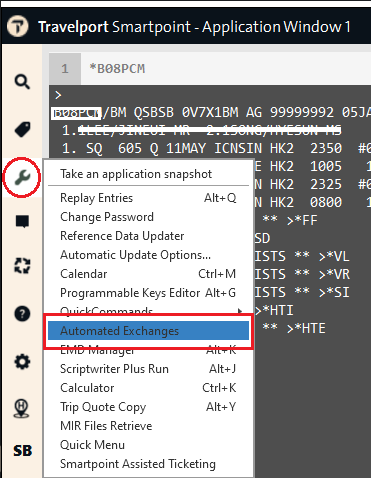Open Calendar from the tools menu

pyautogui.click(x=148, y=274)
